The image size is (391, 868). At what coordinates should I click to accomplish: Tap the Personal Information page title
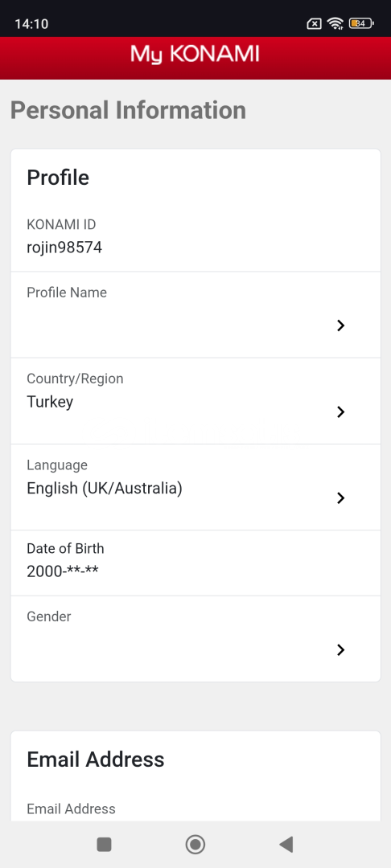pyautogui.click(x=128, y=110)
